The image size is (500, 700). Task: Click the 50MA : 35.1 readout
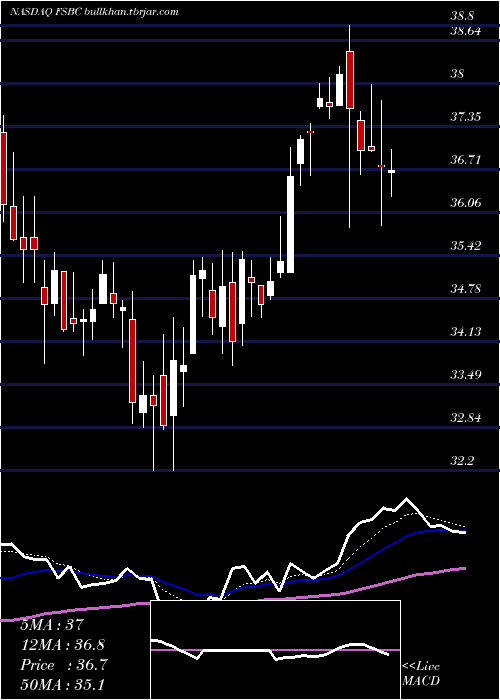62,685
